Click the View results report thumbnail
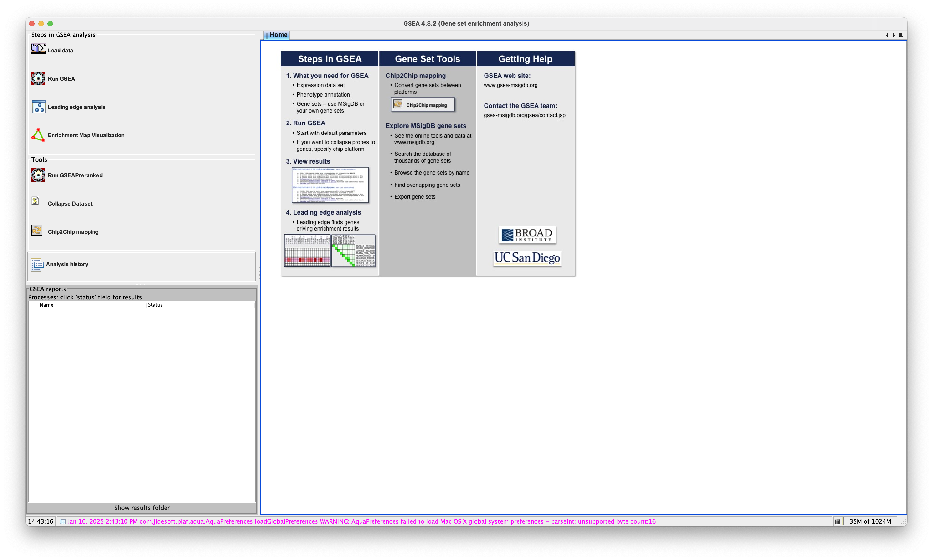The height and width of the screenshot is (560, 933). pyautogui.click(x=330, y=185)
